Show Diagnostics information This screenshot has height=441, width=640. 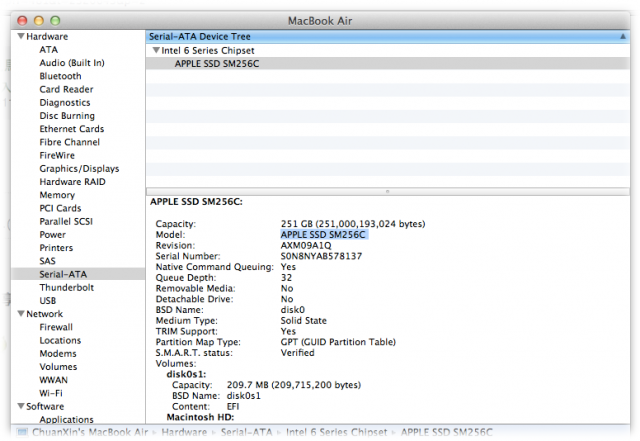(65, 102)
